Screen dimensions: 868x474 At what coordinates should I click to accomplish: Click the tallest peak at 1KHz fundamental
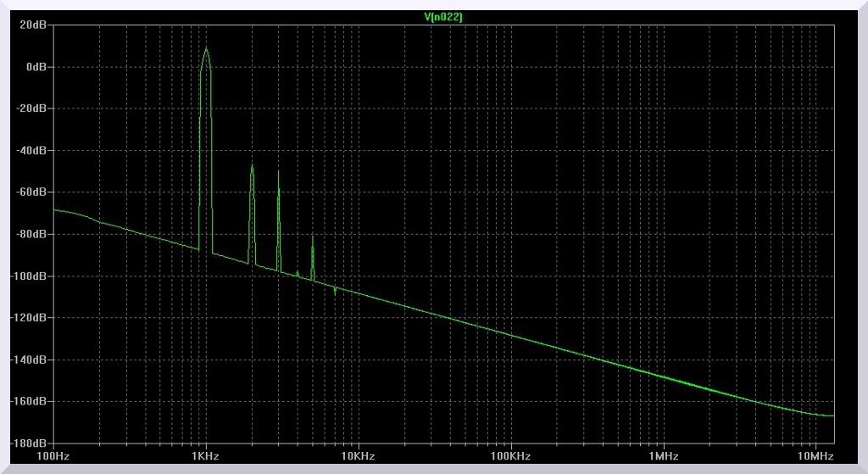coord(205,49)
